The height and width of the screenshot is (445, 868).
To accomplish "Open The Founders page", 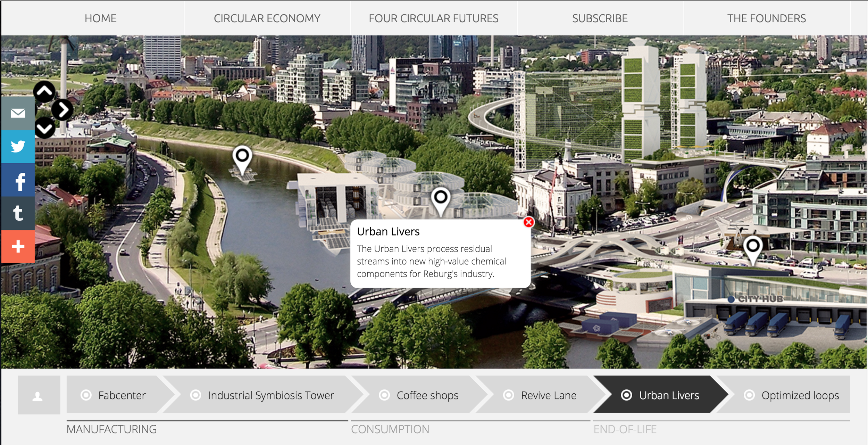I will click(766, 18).
